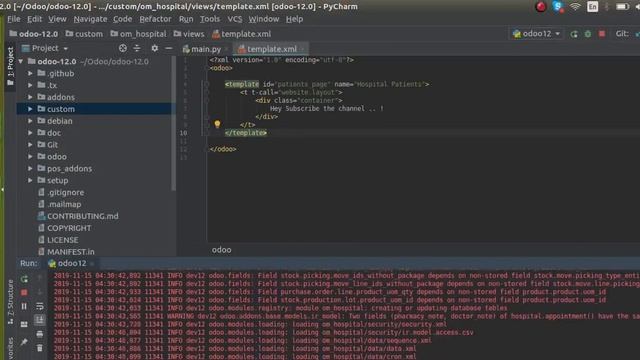The width and height of the screenshot is (640, 360).
Task: Expand the custom folder
Action: (x=30, y=109)
